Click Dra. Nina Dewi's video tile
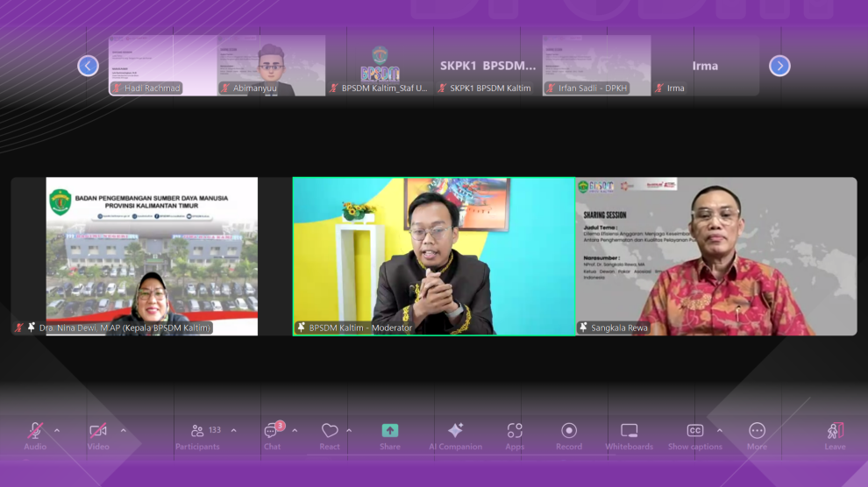 (x=152, y=256)
